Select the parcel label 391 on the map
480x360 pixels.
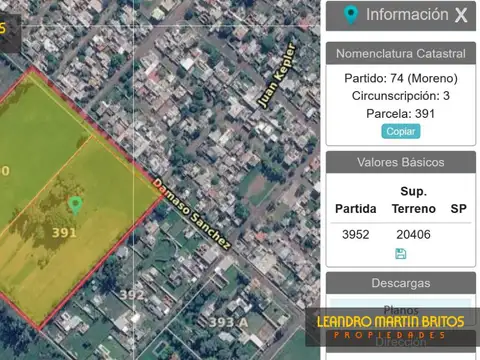click(x=64, y=232)
